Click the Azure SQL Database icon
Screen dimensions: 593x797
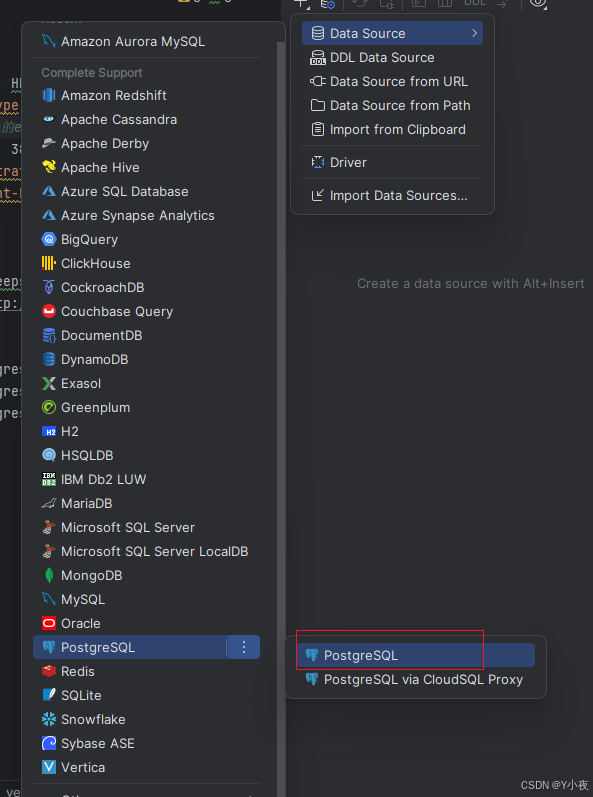click(49, 192)
